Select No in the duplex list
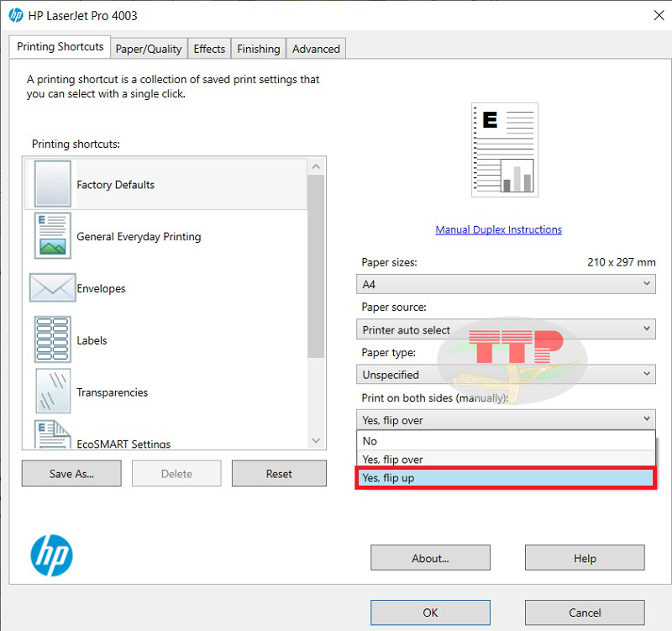672x631 pixels. pos(506,441)
